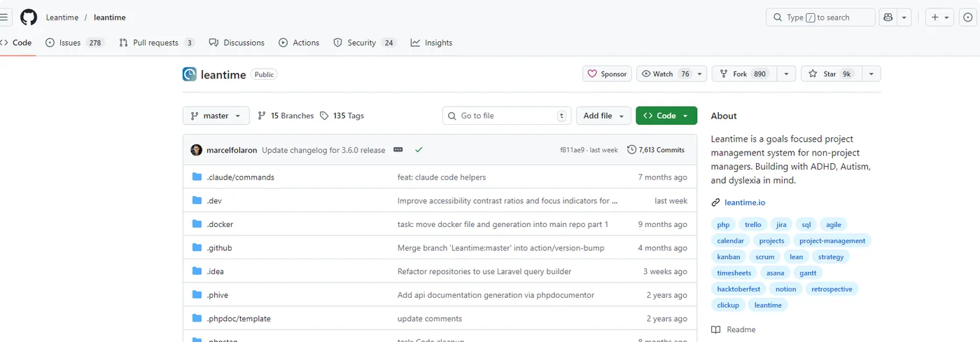Open the hamburger navigation menu
Image resolution: width=980 pixels, height=342 pixels.
point(6,17)
